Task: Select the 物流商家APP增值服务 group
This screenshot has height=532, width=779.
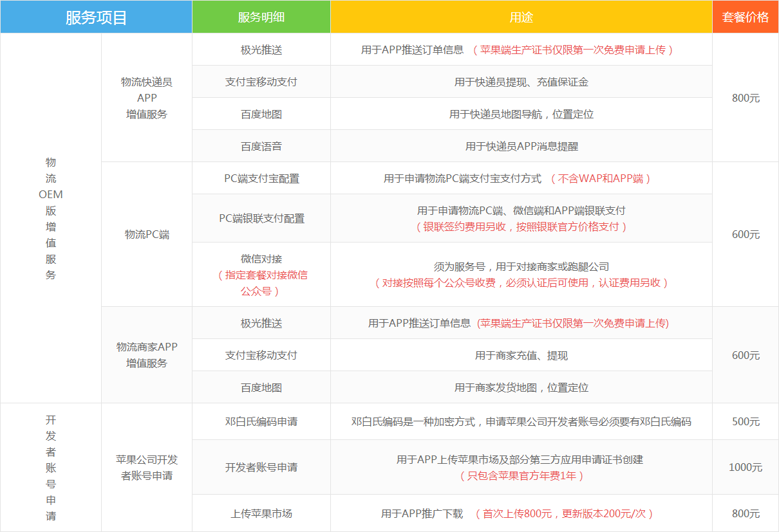Action: coord(146,354)
